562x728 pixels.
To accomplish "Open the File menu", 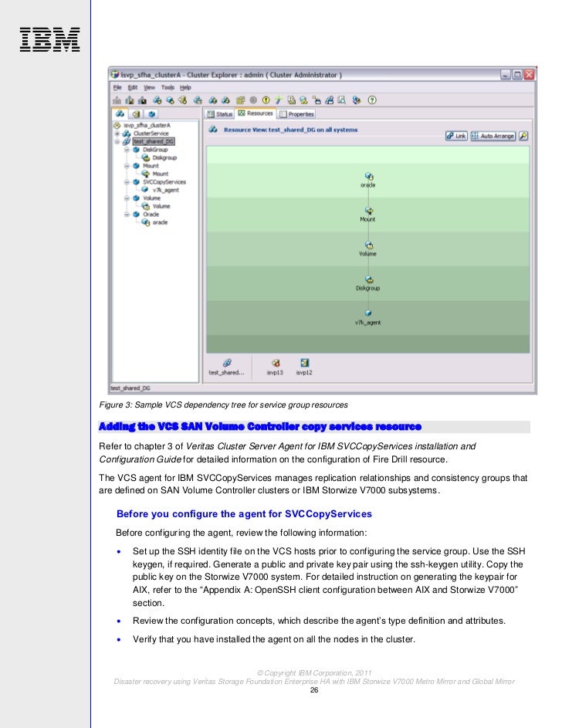I will coord(117,87).
